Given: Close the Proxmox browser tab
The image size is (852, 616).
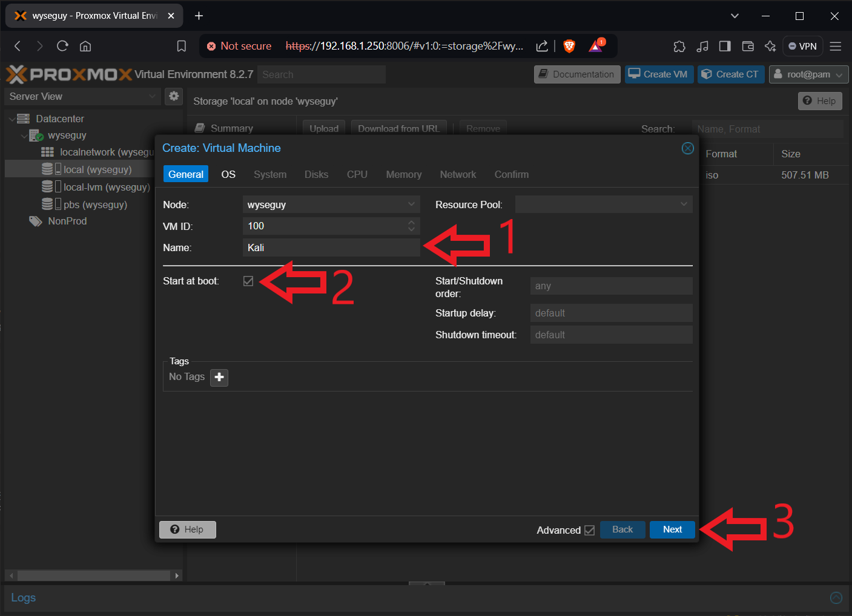Looking at the screenshot, I should coord(171,16).
